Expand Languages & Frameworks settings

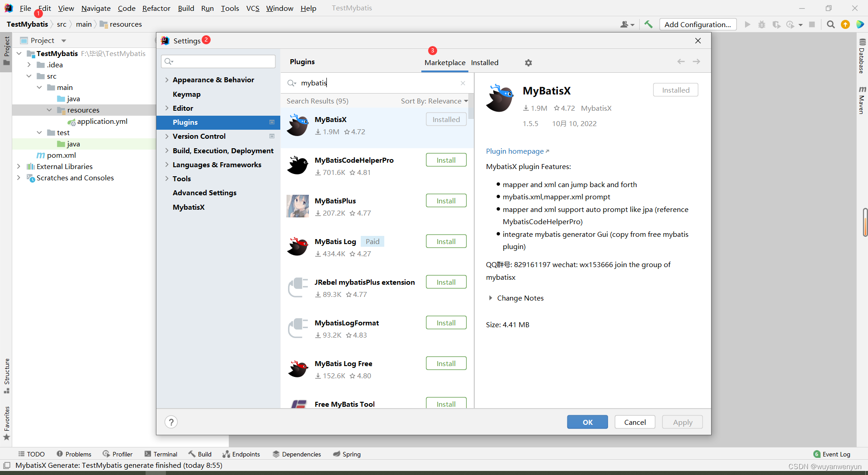pos(167,165)
